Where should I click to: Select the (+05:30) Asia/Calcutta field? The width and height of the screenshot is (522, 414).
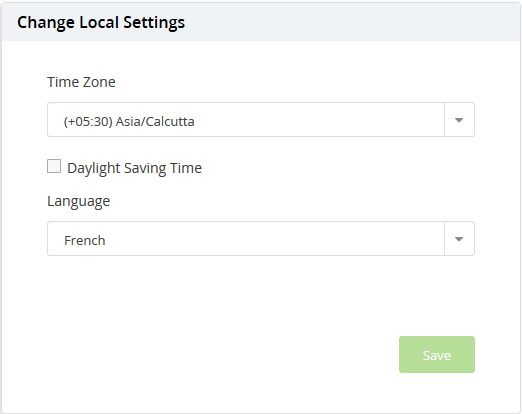click(261, 120)
